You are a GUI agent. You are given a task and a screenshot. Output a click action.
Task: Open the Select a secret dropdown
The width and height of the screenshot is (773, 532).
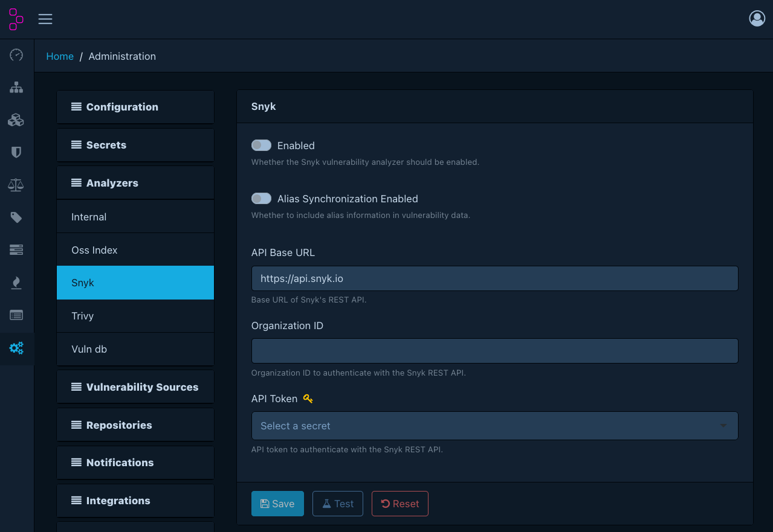click(494, 426)
